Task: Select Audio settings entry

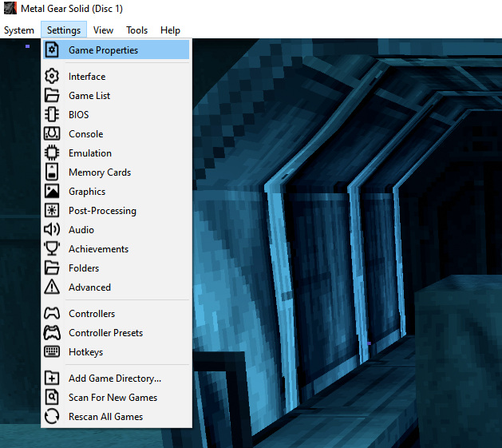Action: [x=117, y=229]
